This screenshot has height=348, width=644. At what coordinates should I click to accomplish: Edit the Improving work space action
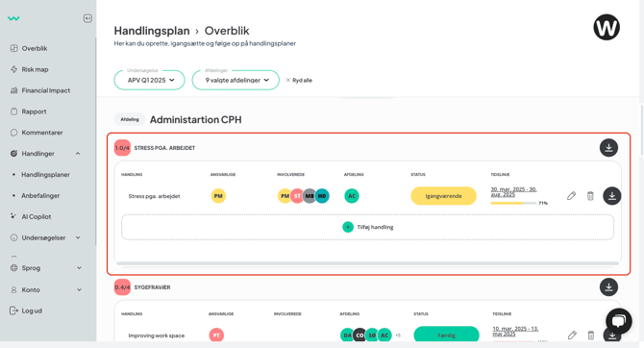click(572, 336)
